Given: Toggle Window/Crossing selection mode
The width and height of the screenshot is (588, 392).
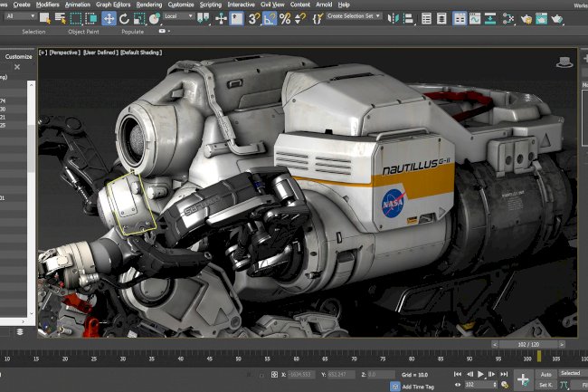Looking at the screenshot, I should (91, 18).
